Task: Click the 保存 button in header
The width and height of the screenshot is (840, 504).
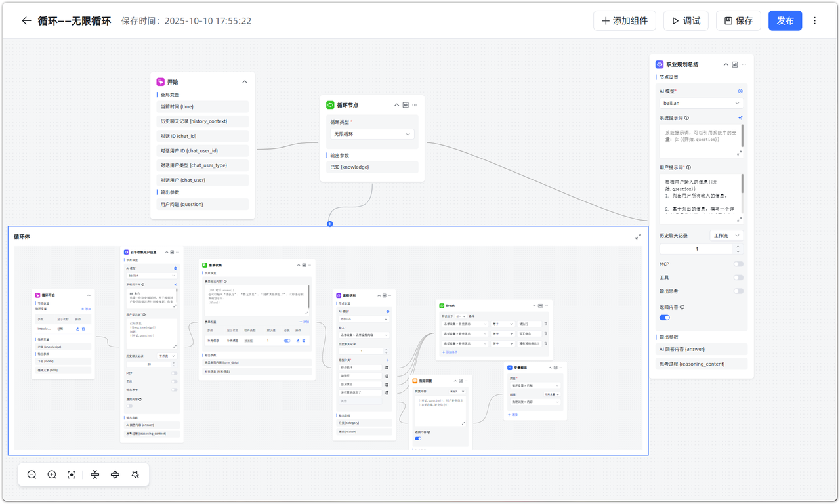Action: point(738,21)
